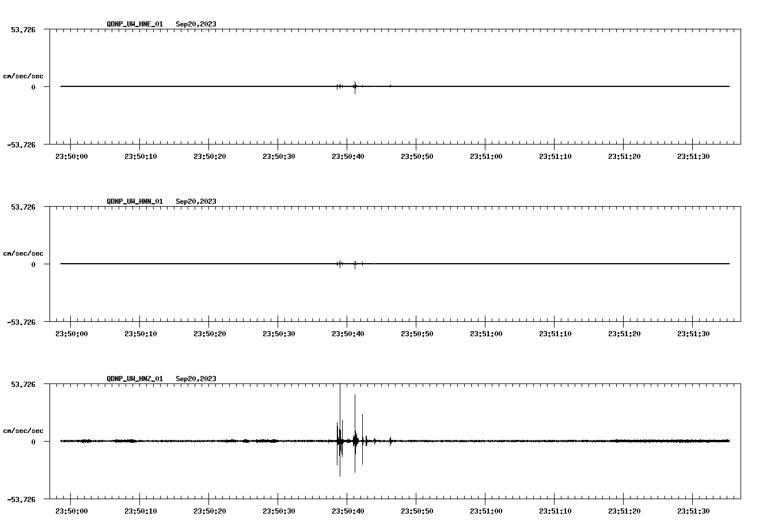Click 23:51:30 time label under HNZ plot
This screenshot has height=532, width=782.
pyautogui.click(x=693, y=511)
